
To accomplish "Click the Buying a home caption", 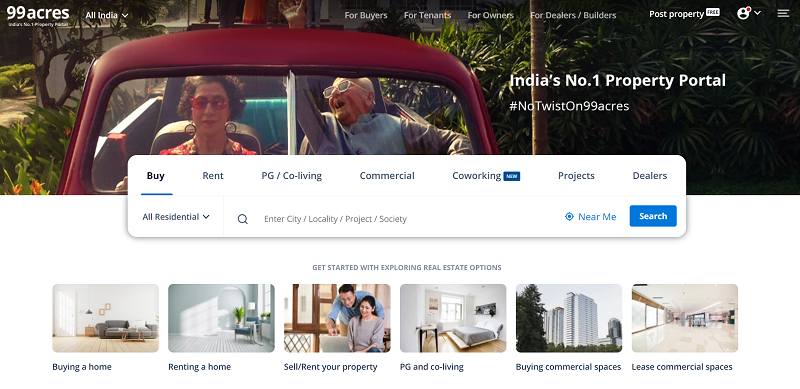I will 82,367.
